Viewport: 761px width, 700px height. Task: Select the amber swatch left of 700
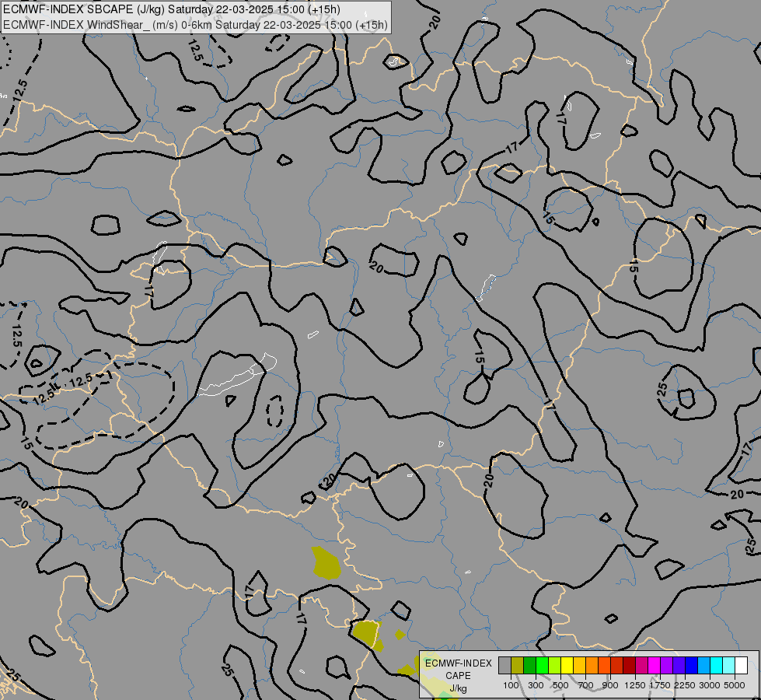(579, 666)
